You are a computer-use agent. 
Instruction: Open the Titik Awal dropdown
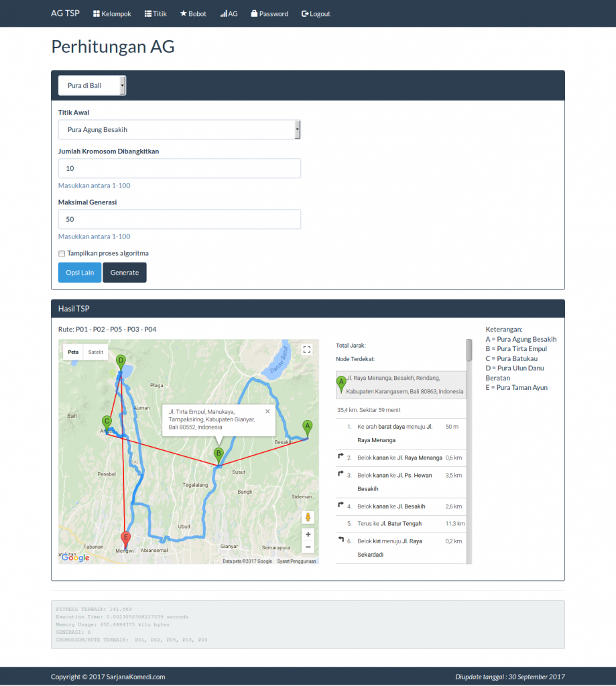[179, 129]
